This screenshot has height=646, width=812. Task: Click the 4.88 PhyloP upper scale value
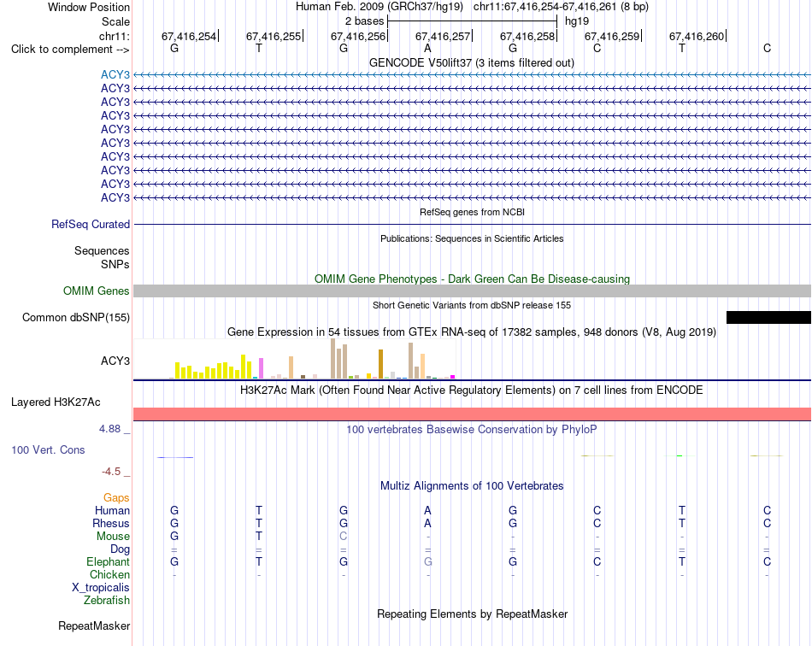point(109,429)
